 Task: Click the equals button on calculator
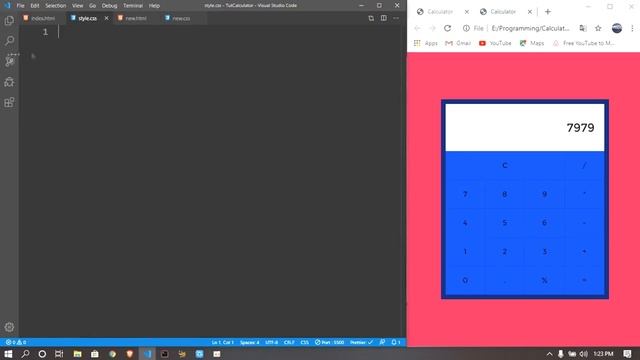[584, 280]
